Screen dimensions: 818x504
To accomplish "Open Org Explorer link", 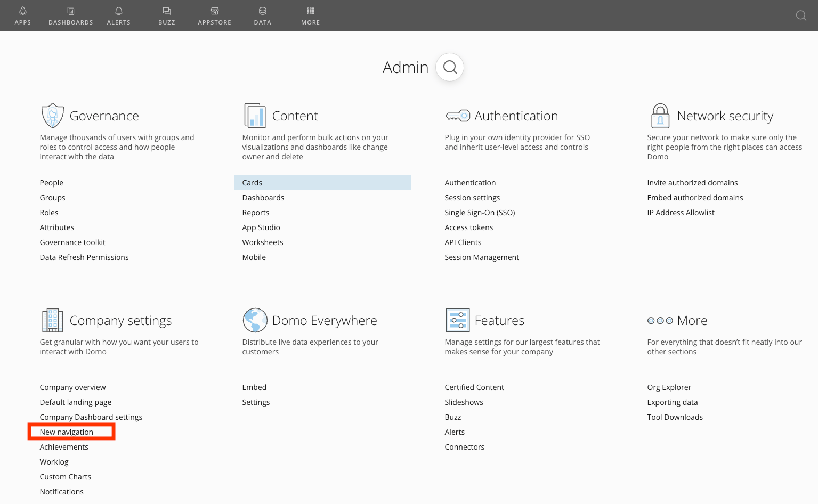I will click(x=669, y=387).
